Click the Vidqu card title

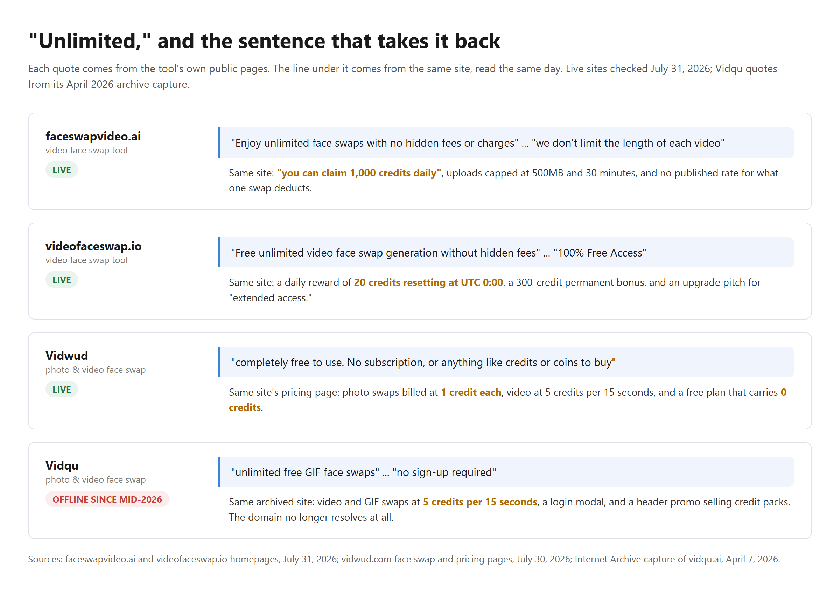[62, 466]
